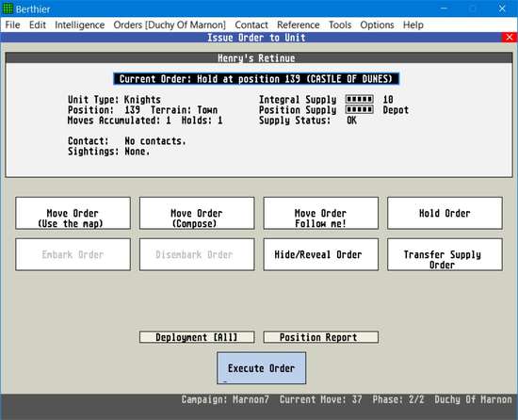This screenshot has height=420, width=518.
Task: Open the Contact menu
Action: [x=251, y=24]
